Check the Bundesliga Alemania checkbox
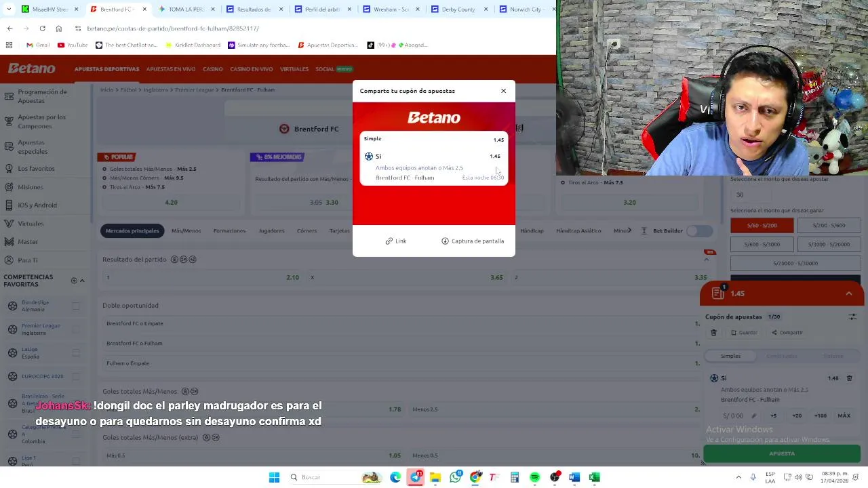 tap(76, 306)
